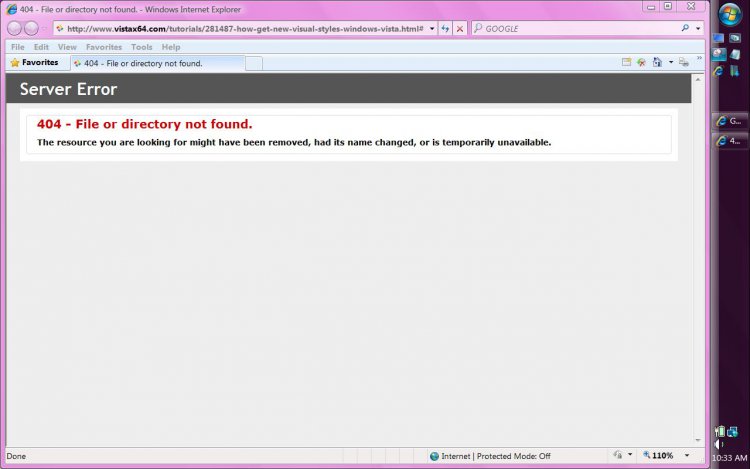Click Show Desktop quick launch icon

click(x=718, y=38)
